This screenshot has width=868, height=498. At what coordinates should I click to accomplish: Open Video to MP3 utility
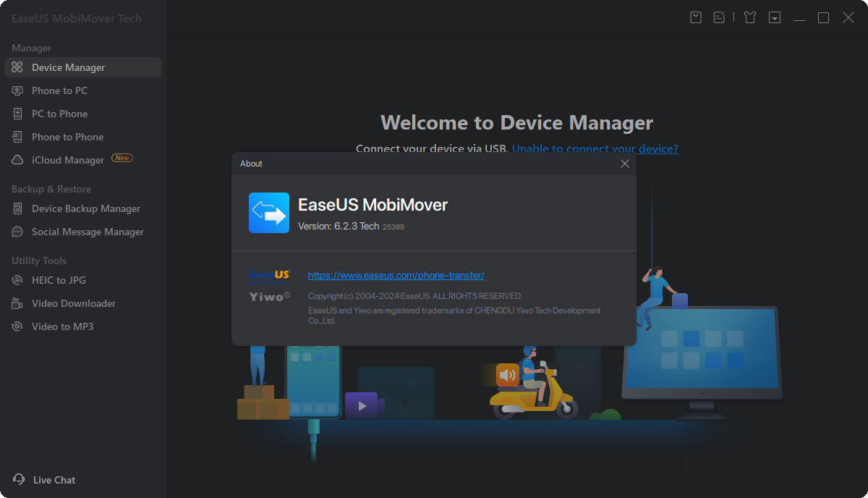tap(82, 326)
